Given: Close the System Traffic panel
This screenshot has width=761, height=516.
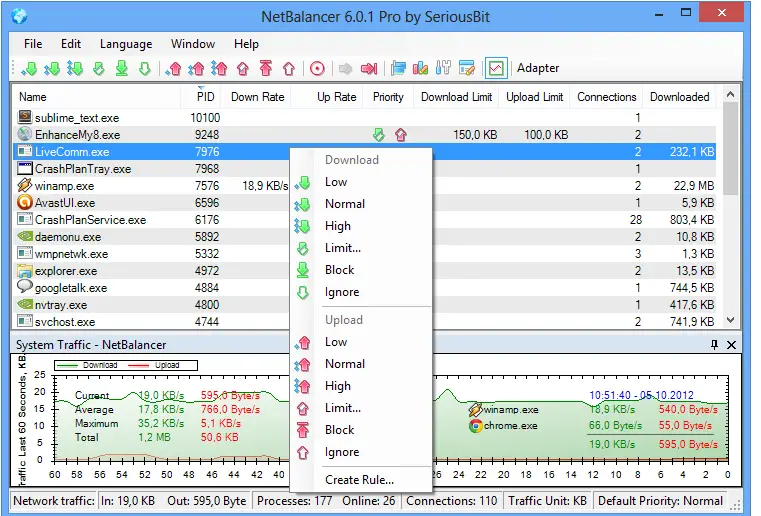Looking at the screenshot, I should pyautogui.click(x=731, y=345).
